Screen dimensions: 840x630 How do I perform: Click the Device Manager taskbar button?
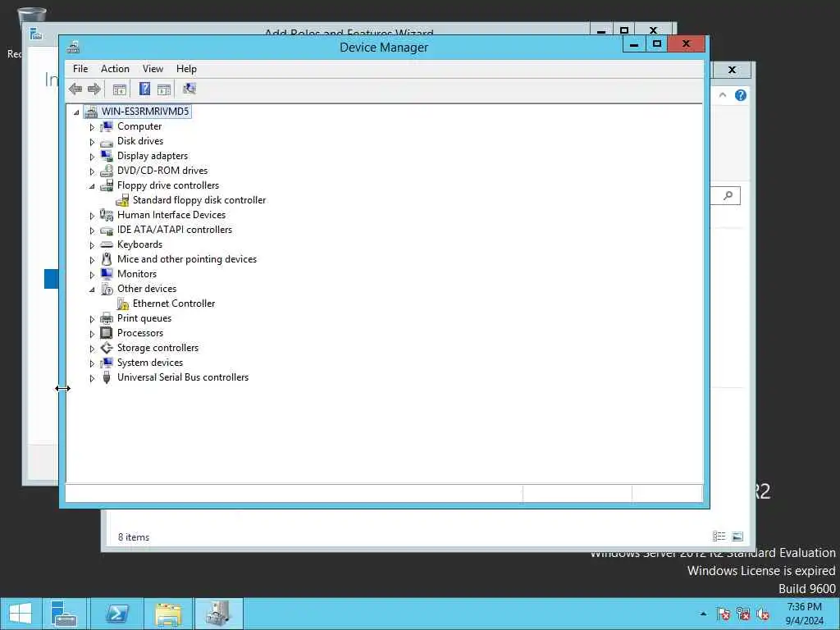click(218, 614)
